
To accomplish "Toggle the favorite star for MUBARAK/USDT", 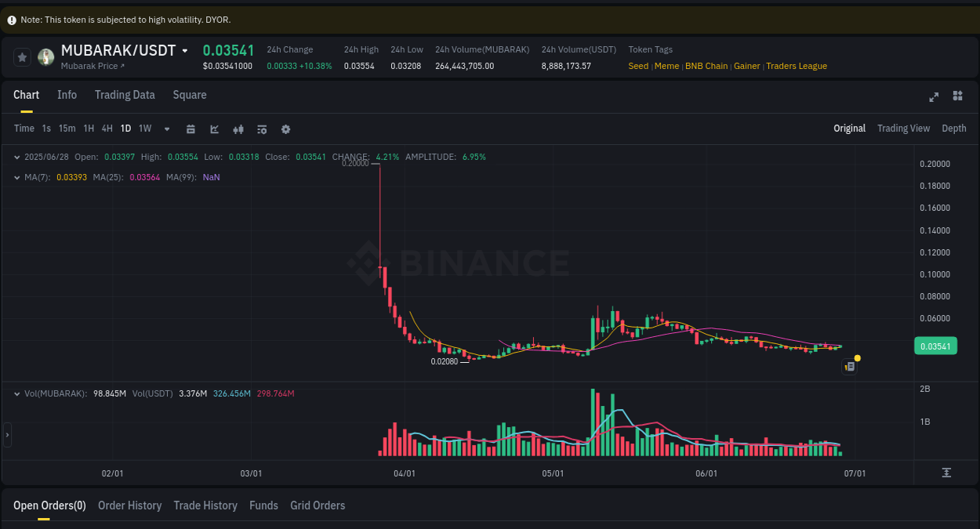I will [22, 56].
